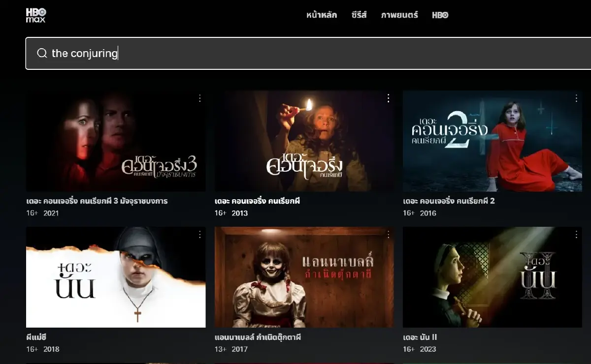Screen dimensions: 591x364
Task: Open kebab menu on The Conjuring 2 poster
Action: point(576,98)
